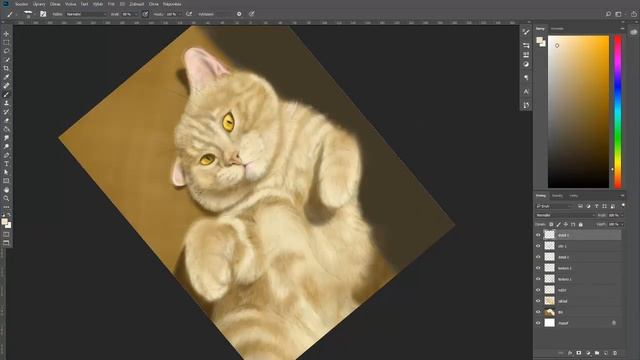The height and width of the screenshot is (360, 640).
Task: Select the Blur tool
Action: [x=6, y=138]
